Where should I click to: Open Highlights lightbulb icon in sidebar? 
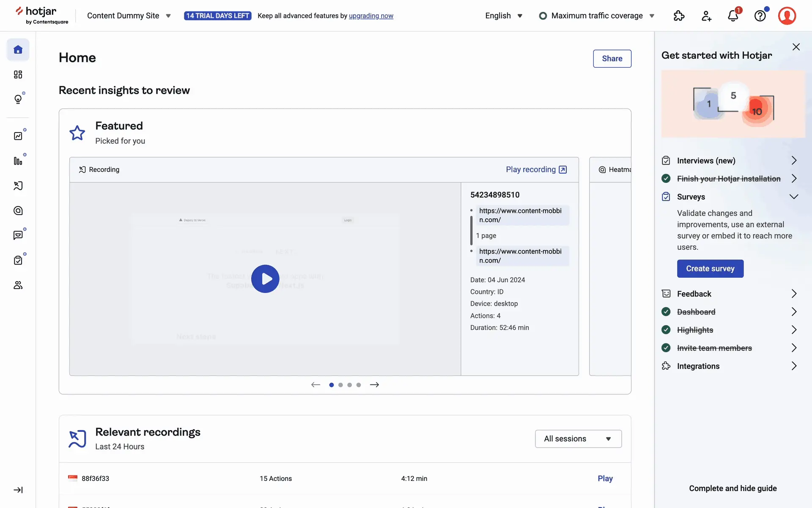(x=18, y=99)
